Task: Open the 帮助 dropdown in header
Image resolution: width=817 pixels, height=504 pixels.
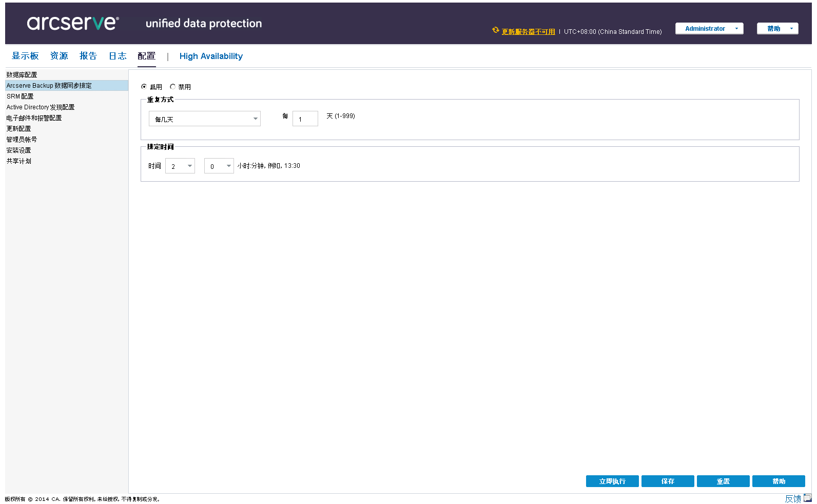Action: 777,29
